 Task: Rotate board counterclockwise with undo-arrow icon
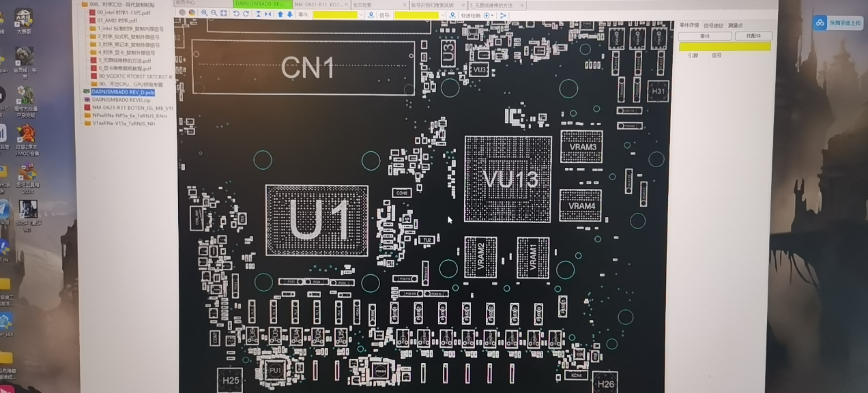point(236,14)
